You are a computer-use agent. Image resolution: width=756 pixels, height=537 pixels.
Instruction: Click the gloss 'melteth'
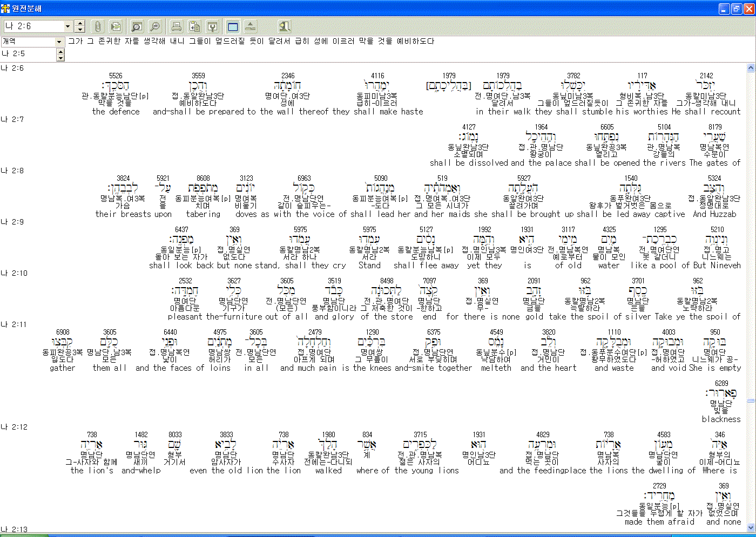[496, 368]
